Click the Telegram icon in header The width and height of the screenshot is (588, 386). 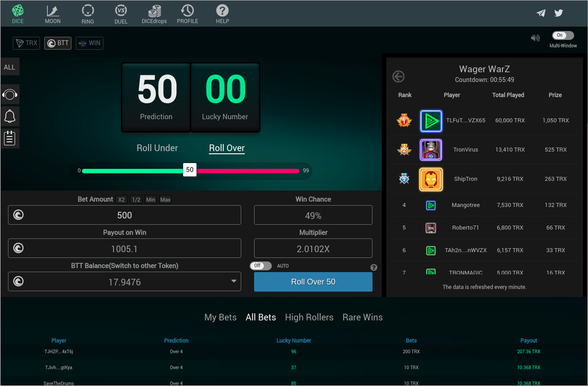tap(541, 13)
